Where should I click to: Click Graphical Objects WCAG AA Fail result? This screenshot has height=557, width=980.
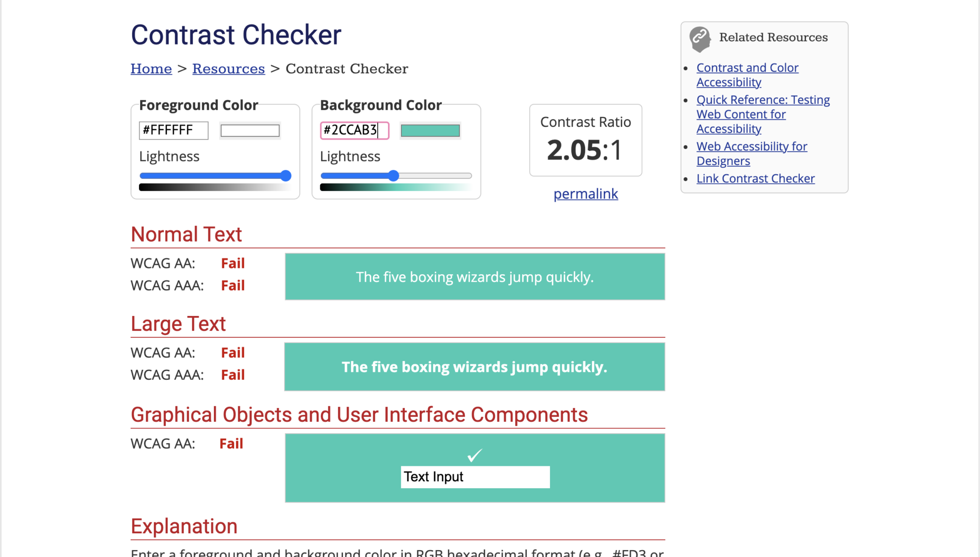(x=231, y=444)
